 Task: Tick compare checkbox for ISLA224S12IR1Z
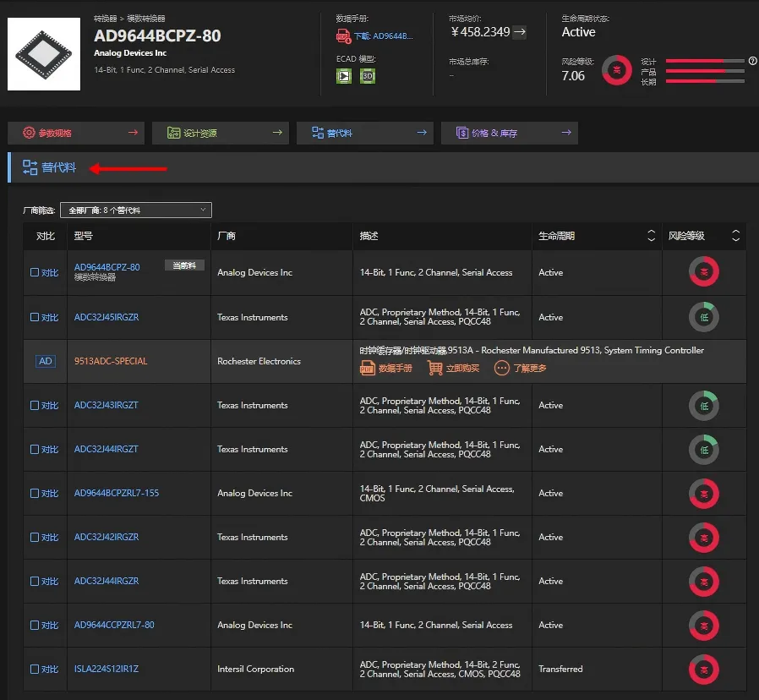pos(35,669)
